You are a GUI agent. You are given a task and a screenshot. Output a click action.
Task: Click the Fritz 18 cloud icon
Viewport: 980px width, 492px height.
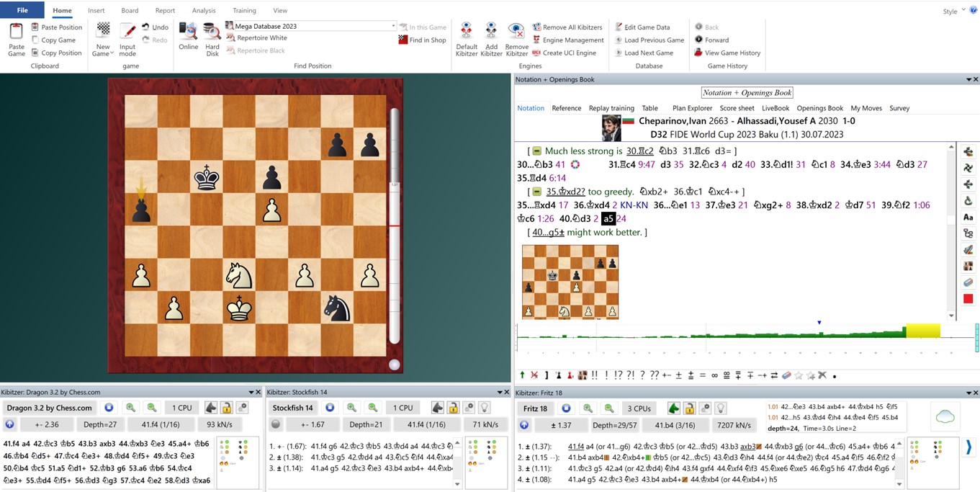coord(943,416)
